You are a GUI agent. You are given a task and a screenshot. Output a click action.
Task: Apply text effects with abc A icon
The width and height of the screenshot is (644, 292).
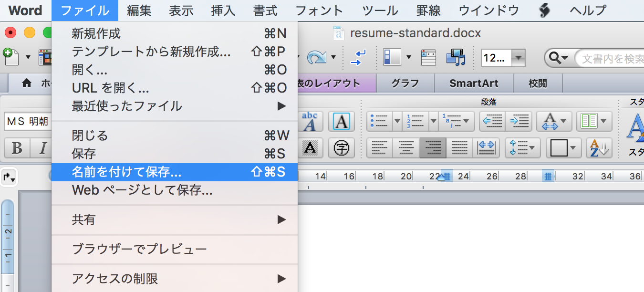310,121
